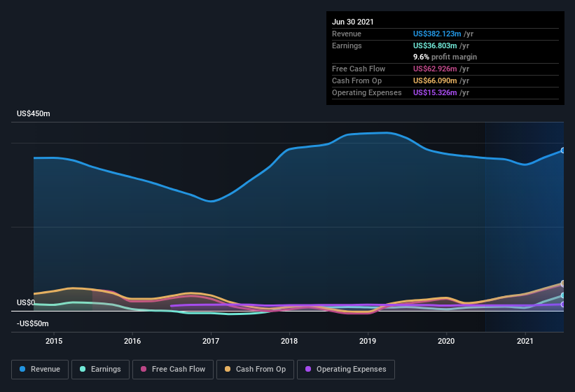Screen dimensions: 575x392
Task: Click the 2017 x-axis label
Action: [x=211, y=341]
